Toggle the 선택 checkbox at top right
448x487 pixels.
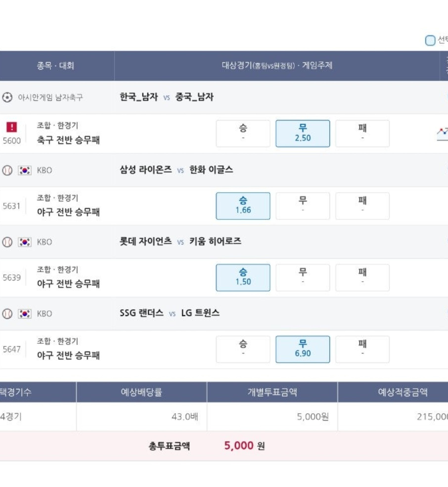coord(430,40)
